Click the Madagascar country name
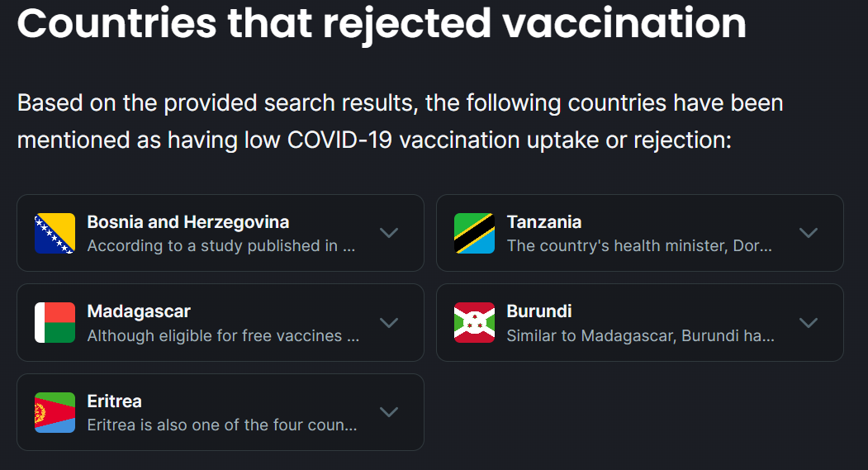Image resolution: width=868 pixels, height=470 pixels. (139, 311)
